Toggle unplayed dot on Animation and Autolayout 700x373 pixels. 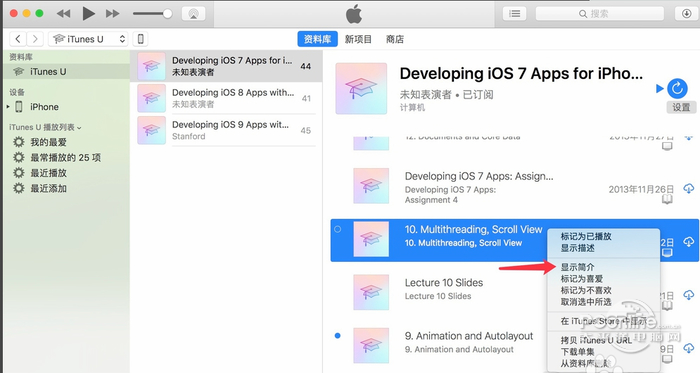pyautogui.click(x=338, y=336)
